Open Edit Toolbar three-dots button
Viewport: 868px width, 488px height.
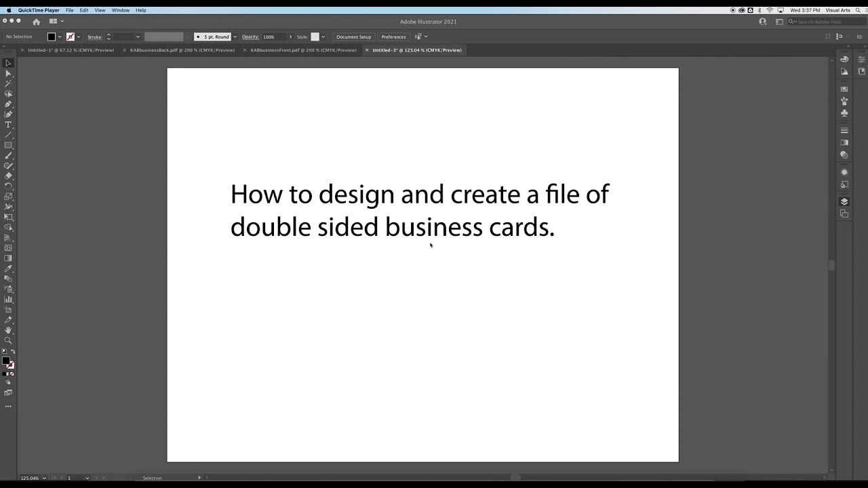coord(8,407)
